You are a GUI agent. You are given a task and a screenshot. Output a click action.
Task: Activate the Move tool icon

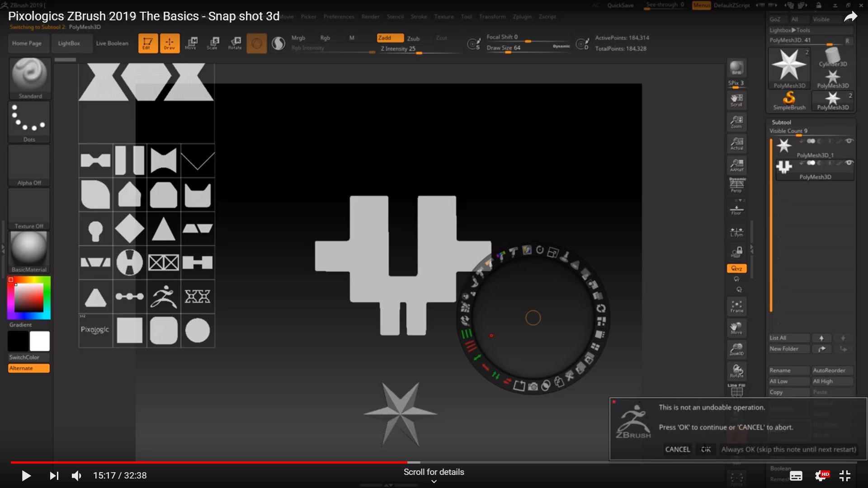(x=191, y=43)
